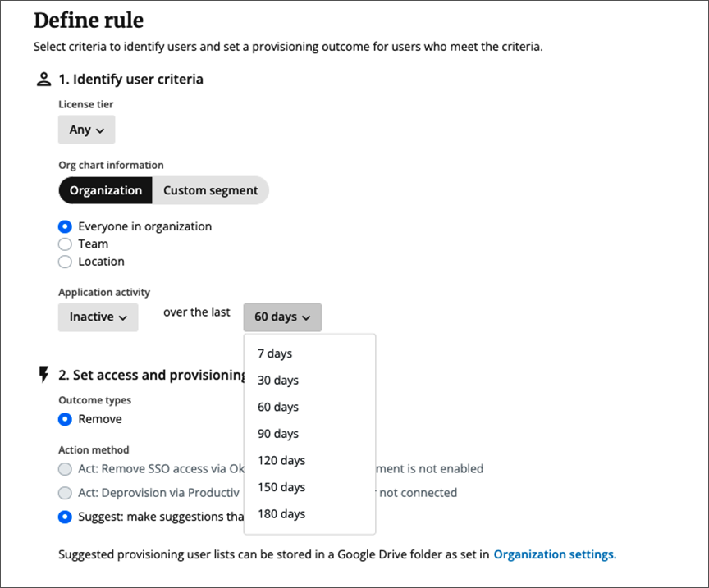Viewport: 709px width, 588px height.
Task: Choose the Team option
Action: (x=65, y=244)
